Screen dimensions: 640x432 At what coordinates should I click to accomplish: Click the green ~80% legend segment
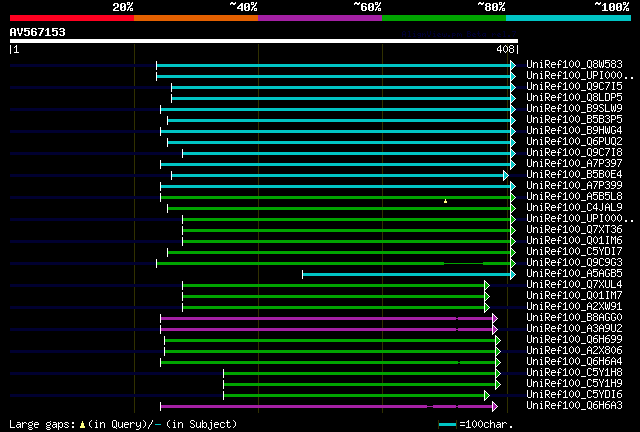(x=444, y=18)
